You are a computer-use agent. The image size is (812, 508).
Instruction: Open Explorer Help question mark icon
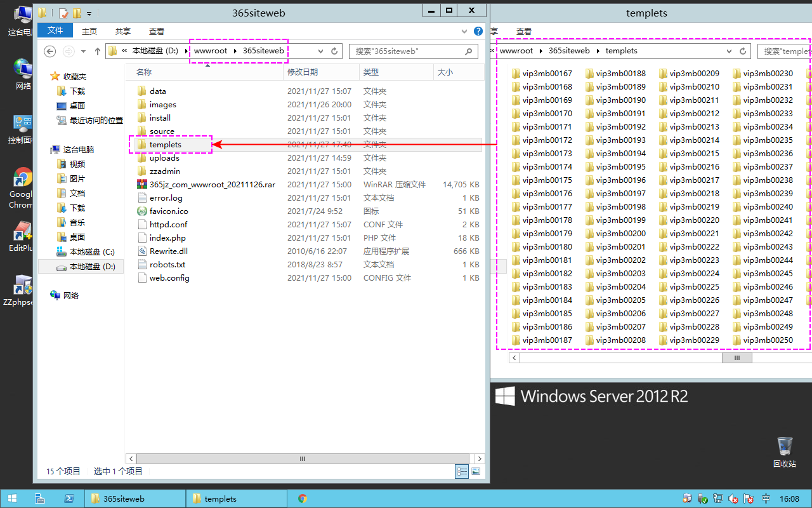pyautogui.click(x=478, y=30)
